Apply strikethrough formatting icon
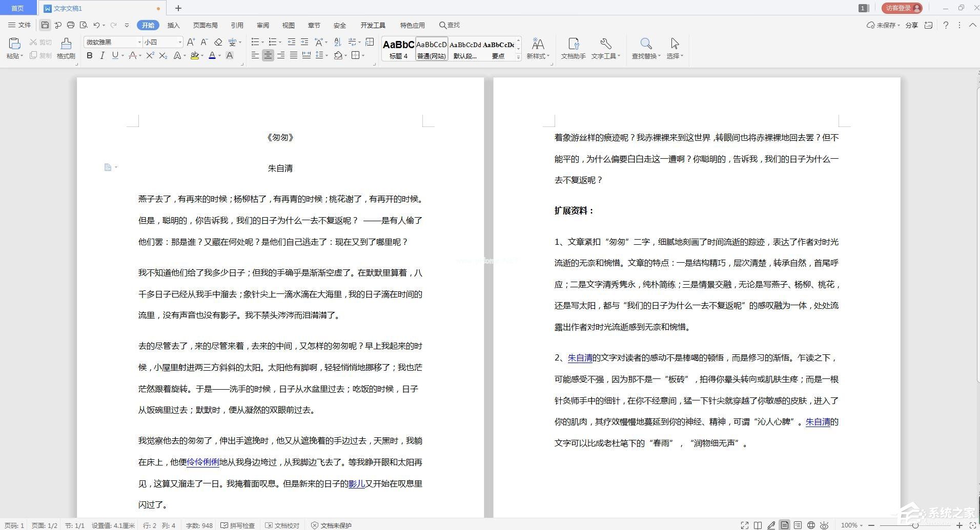The image size is (980, 530). [133, 55]
